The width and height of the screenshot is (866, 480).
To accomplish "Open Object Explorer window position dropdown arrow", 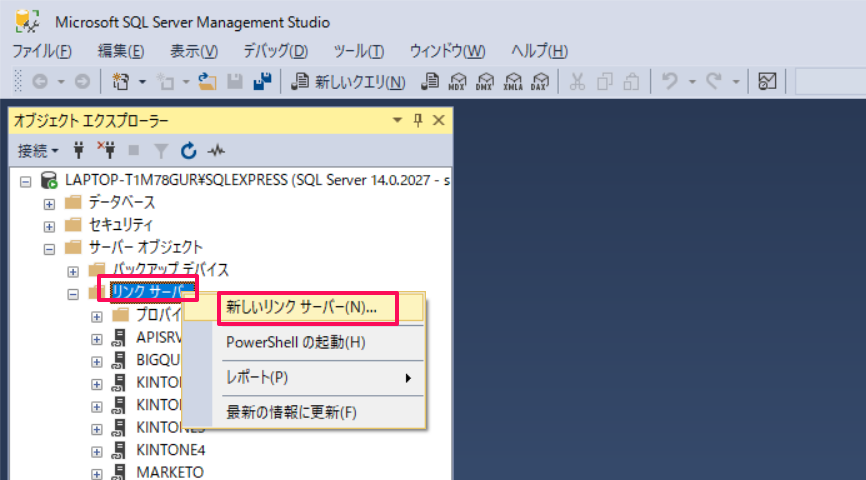I will coord(397,120).
